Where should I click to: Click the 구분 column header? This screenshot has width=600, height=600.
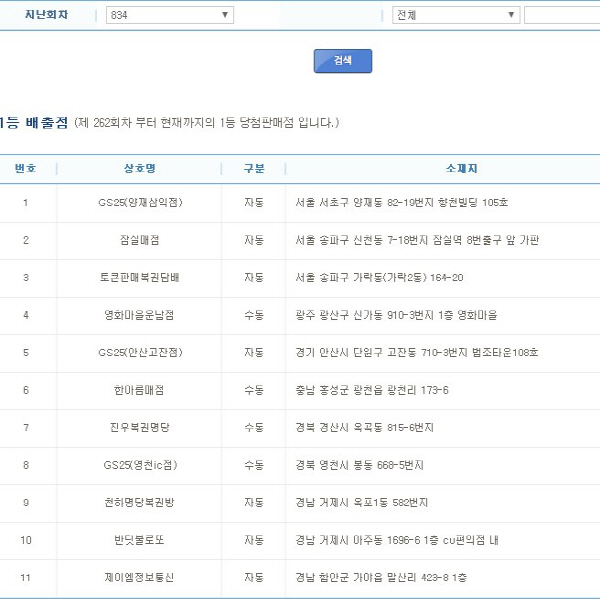(x=254, y=168)
